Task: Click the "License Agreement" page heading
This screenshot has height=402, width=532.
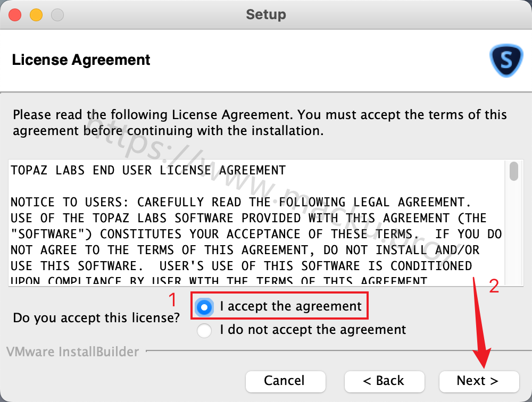Action: 81,60
